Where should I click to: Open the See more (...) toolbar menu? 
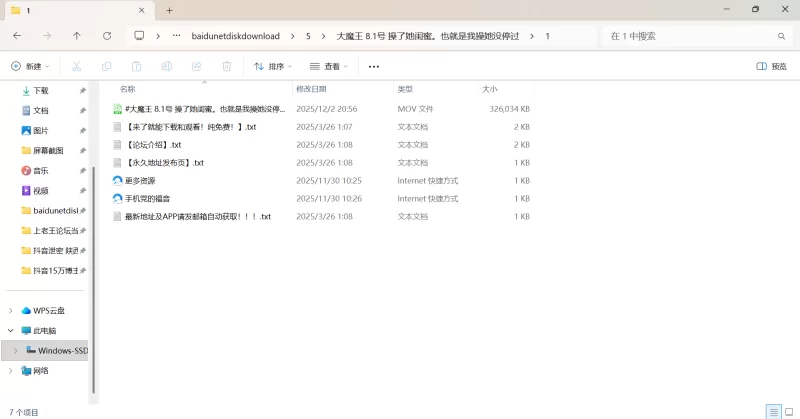click(x=374, y=67)
